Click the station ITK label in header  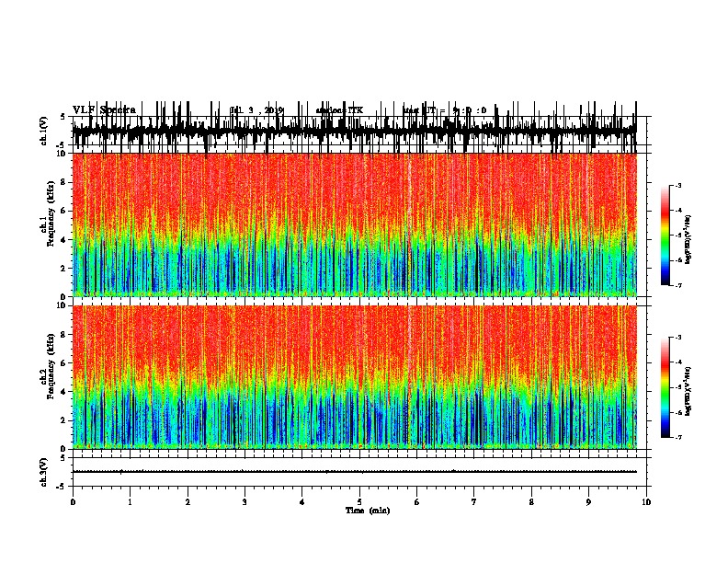pyautogui.click(x=339, y=110)
